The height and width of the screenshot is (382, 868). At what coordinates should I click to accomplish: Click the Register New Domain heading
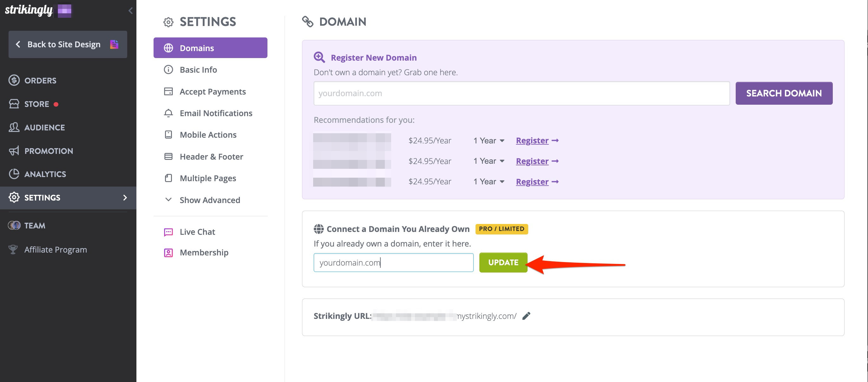point(373,58)
